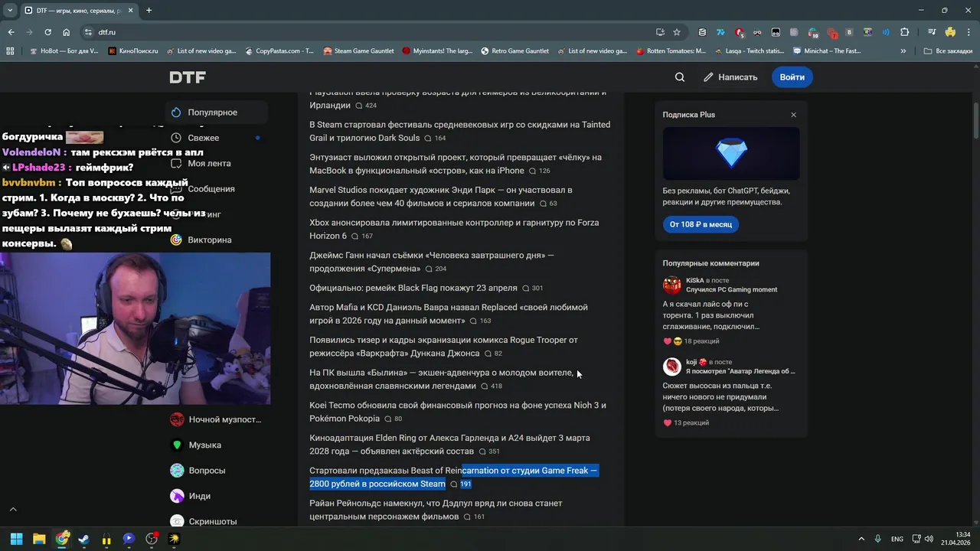Open comments count 301 on Black Flag post
The height and width of the screenshot is (551, 980).
533,289
